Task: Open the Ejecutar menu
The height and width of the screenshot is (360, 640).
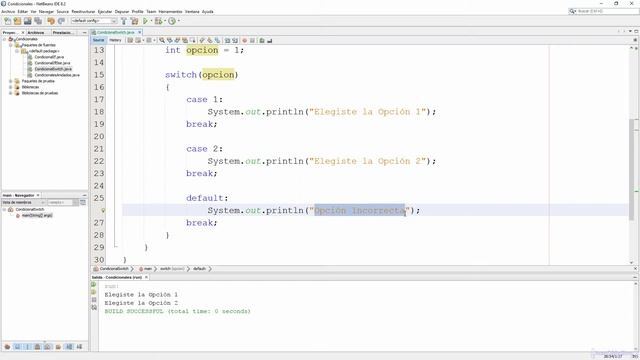Action: (x=105, y=12)
